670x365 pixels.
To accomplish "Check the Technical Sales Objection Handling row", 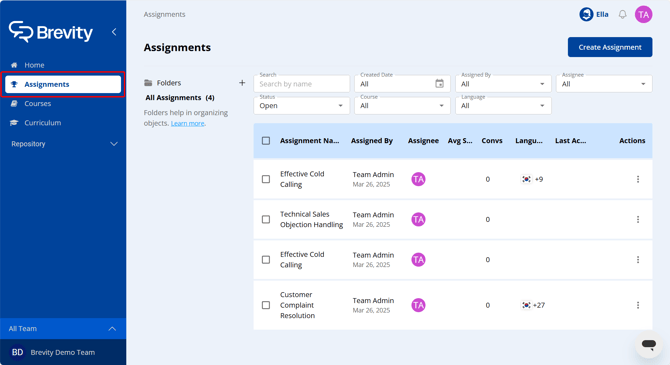I will (x=266, y=219).
